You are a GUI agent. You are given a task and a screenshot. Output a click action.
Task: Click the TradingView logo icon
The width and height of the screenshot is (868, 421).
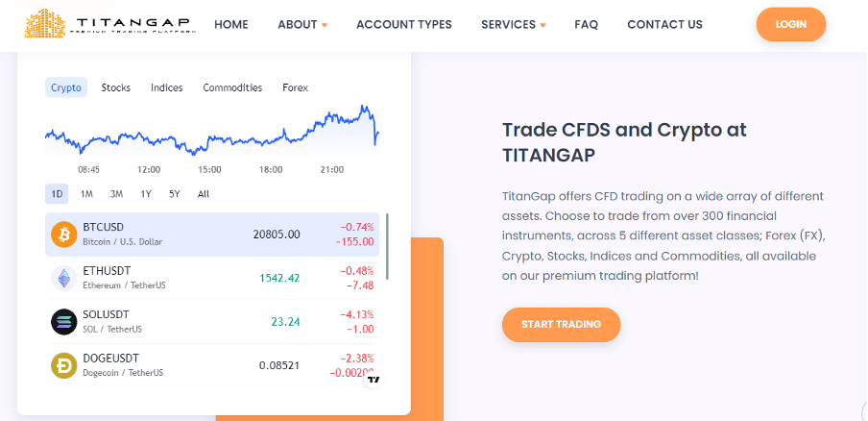pos(374,380)
